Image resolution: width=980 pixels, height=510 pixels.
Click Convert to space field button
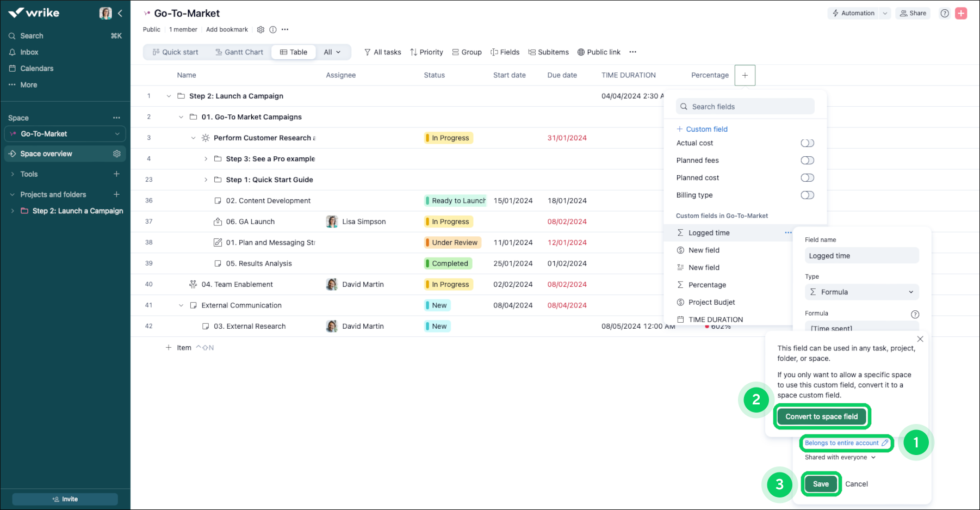click(821, 417)
